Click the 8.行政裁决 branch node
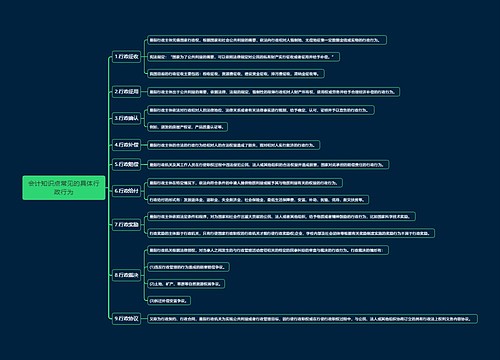The image size is (500, 360). click(126, 275)
